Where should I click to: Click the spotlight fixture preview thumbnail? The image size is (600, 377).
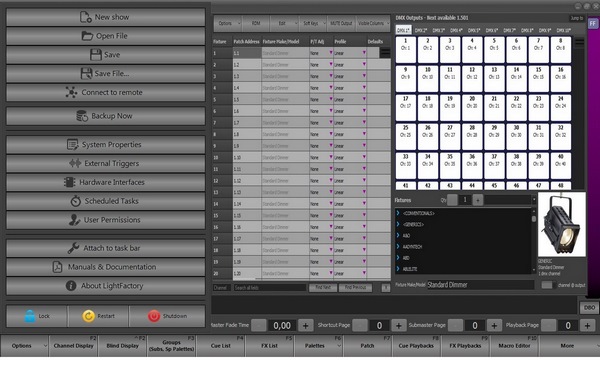pos(561,224)
